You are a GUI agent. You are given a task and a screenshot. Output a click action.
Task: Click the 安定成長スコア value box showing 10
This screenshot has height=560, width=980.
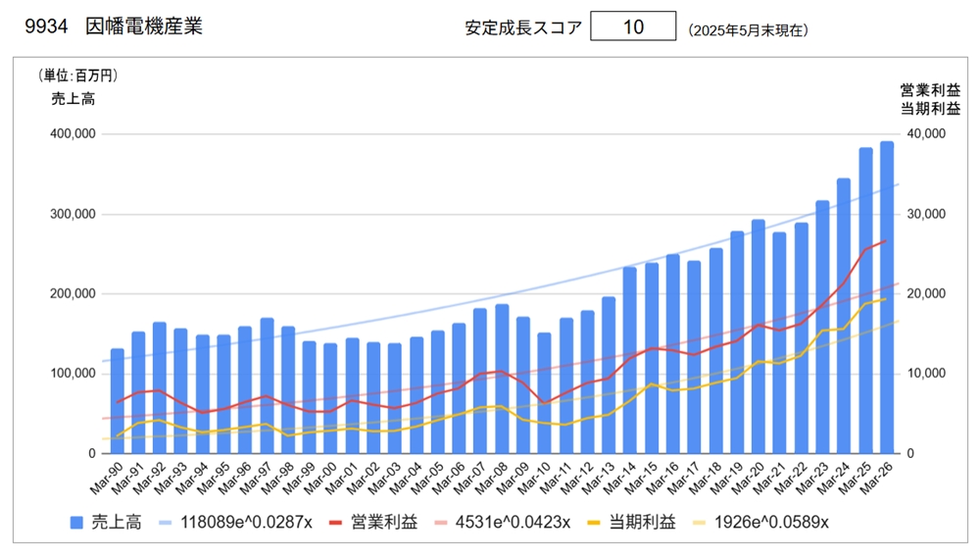pyautogui.click(x=633, y=26)
